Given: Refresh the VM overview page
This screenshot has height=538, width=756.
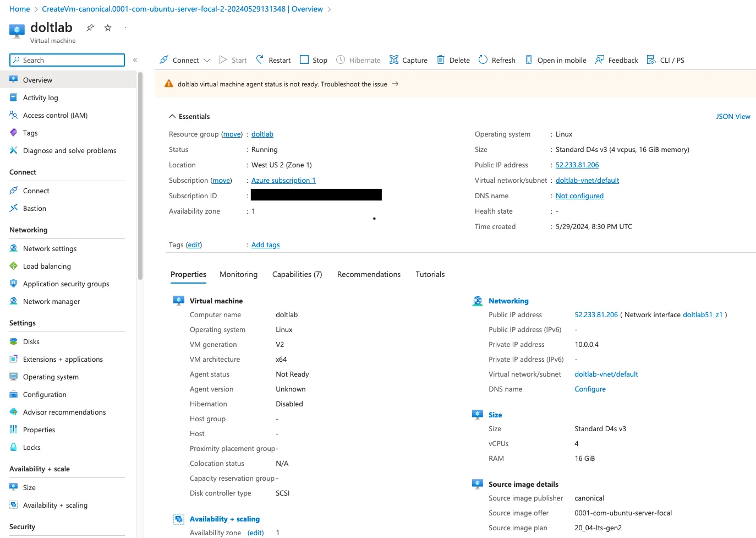Looking at the screenshot, I should point(496,59).
